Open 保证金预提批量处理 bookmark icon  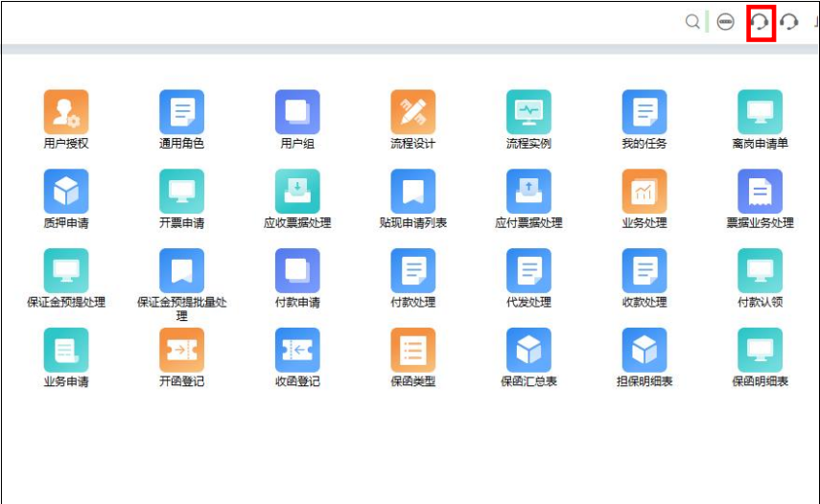click(181, 270)
